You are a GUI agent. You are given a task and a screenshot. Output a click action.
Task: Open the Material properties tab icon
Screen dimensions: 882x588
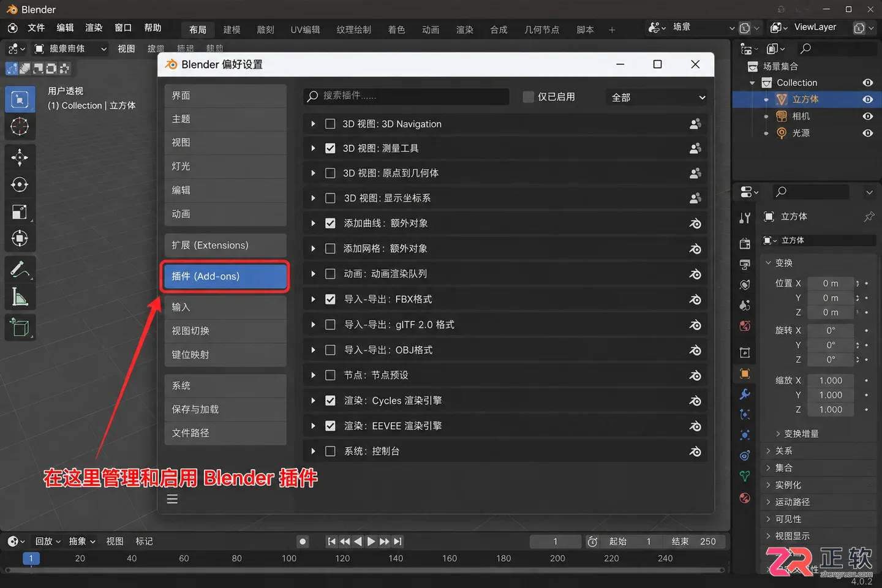coord(745,497)
